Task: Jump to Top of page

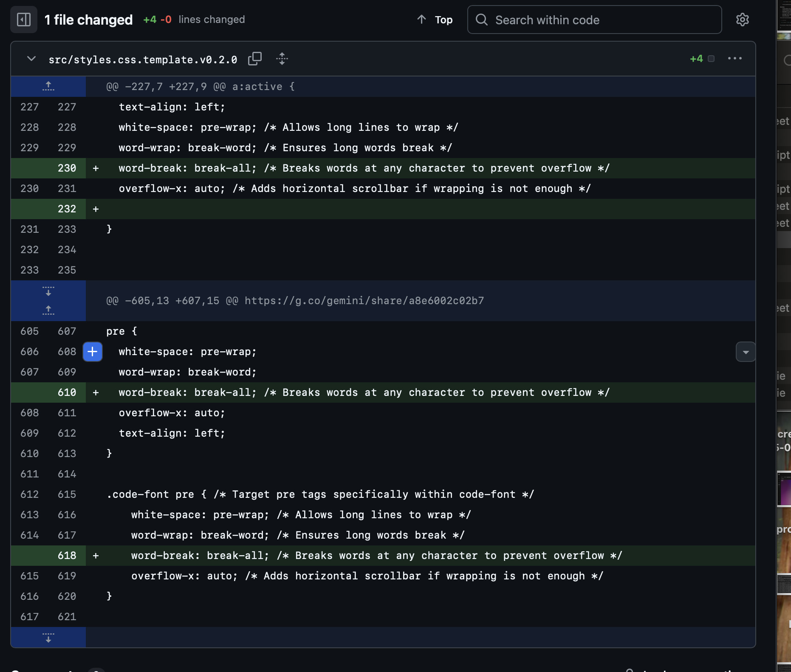Action: (x=435, y=20)
